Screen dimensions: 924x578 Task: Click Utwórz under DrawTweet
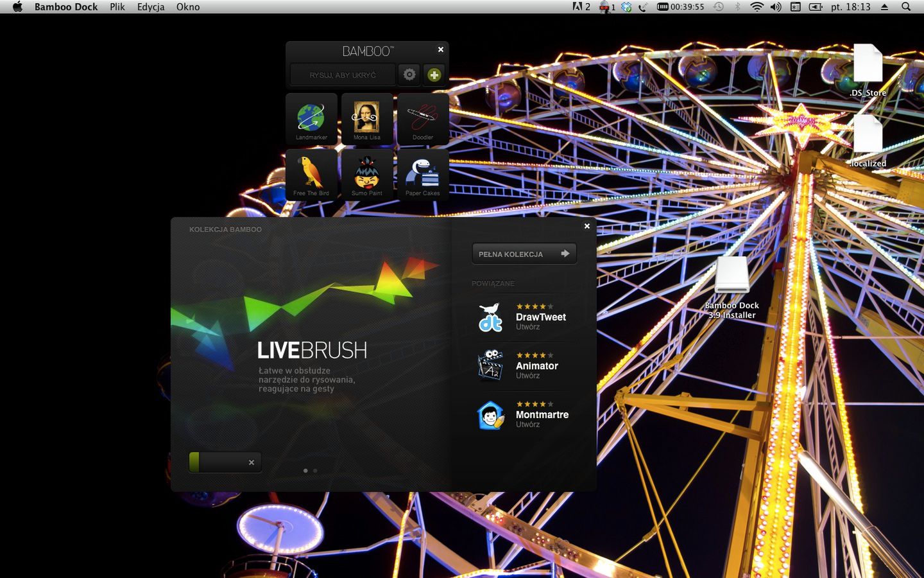click(x=527, y=327)
